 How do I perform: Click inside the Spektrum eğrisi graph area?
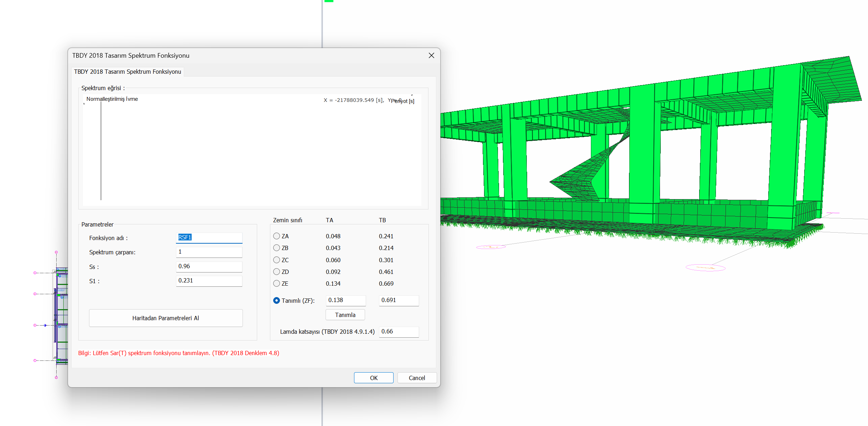click(252, 150)
